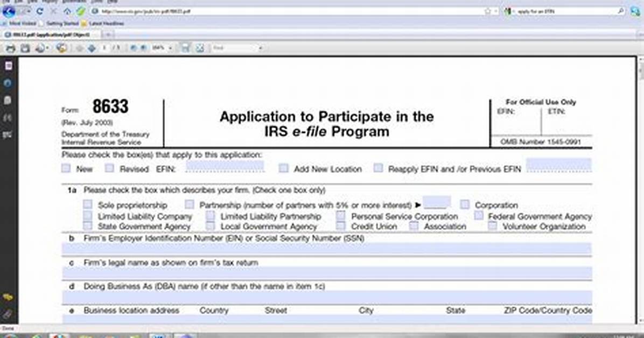Open the Comments icon in sidebar

[8, 297]
